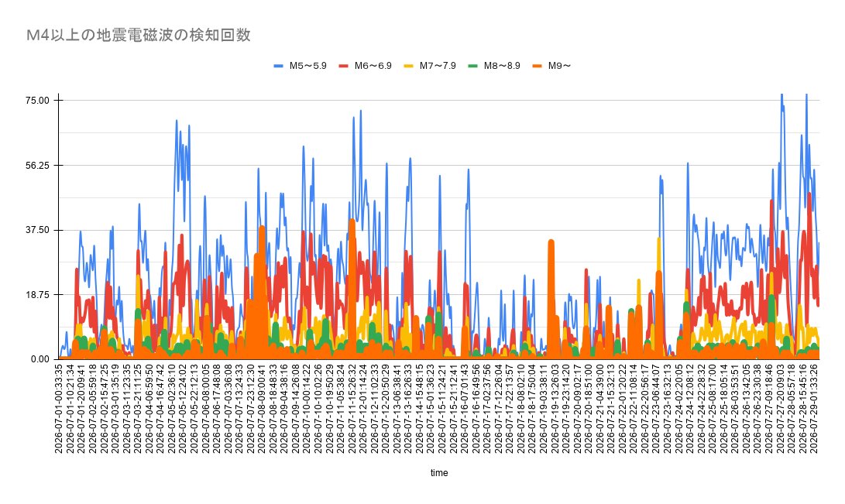
Task: Click x-axis label '2026-07-15-21:12:41'
Action: click(455, 409)
